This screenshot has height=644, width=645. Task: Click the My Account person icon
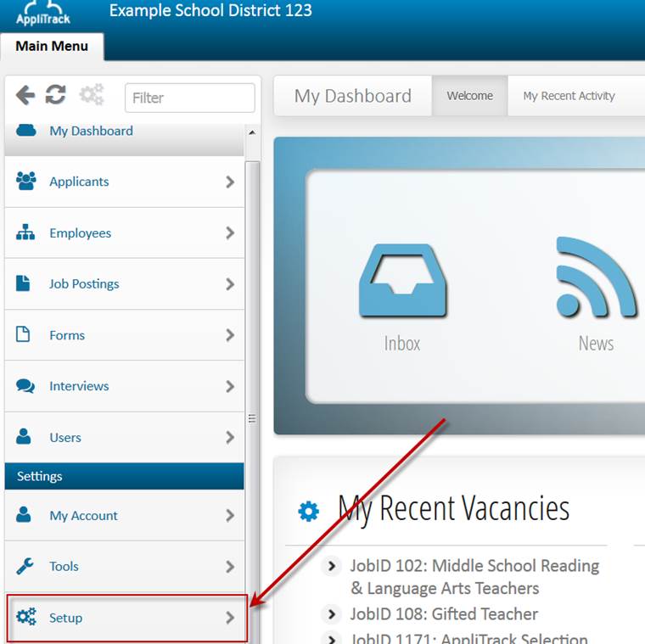pos(24,514)
